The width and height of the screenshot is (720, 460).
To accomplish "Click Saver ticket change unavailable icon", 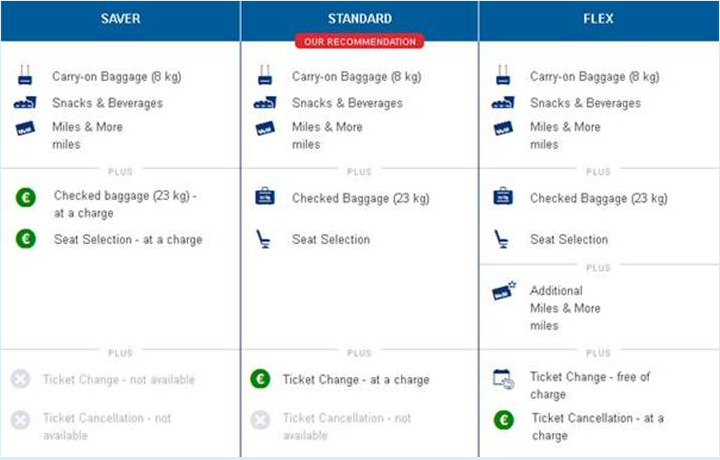I will pos(21,379).
